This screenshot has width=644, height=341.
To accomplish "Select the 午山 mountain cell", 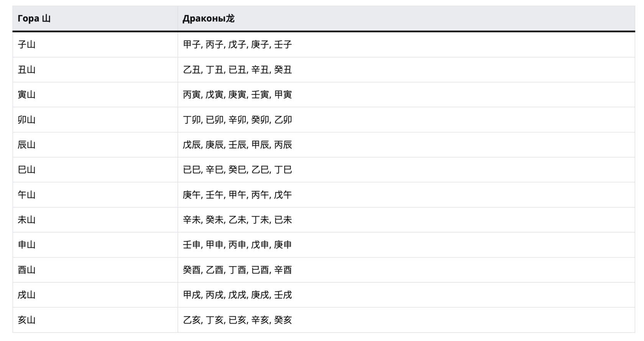I will click(26, 195).
